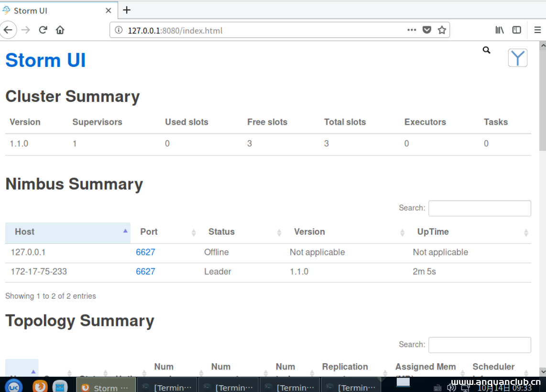546x392 pixels.
Task: Focus the Nimbus Summary search field
Action: coord(479,208)
